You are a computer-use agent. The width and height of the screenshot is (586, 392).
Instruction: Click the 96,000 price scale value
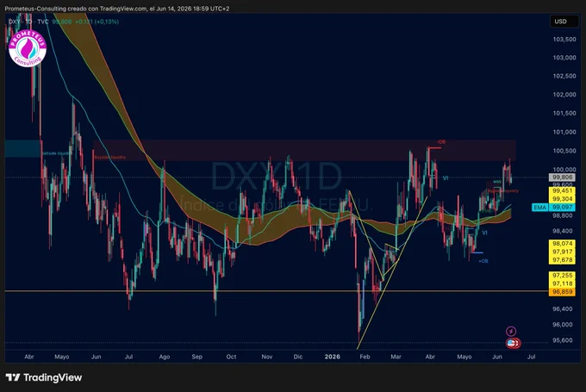(562, 325)
